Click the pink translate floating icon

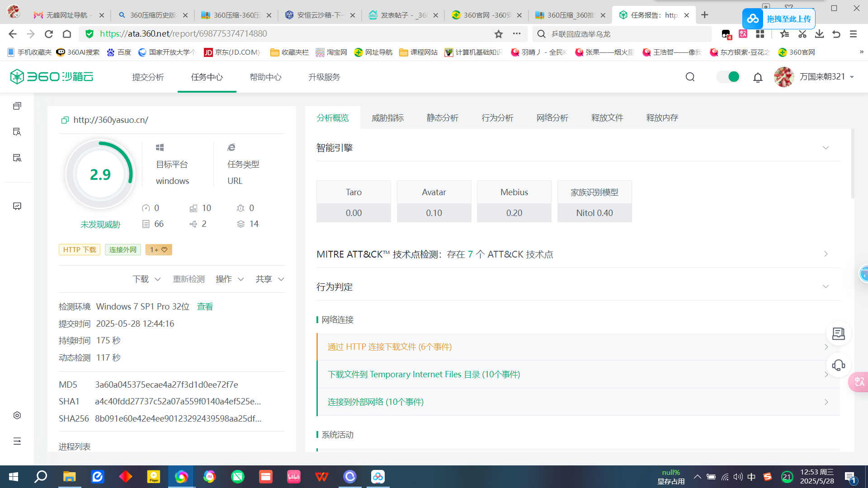(x=858, y=382)
